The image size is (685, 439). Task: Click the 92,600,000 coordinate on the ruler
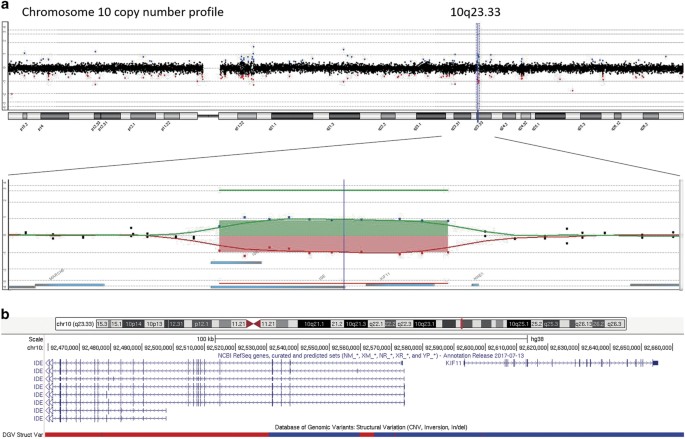(x=470, y=348)
